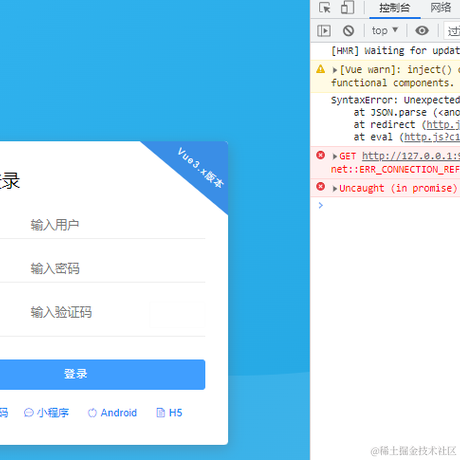This screenshot has height=460, width=460.
Task: Open the top context dropdown
Action: coord(385,31)
